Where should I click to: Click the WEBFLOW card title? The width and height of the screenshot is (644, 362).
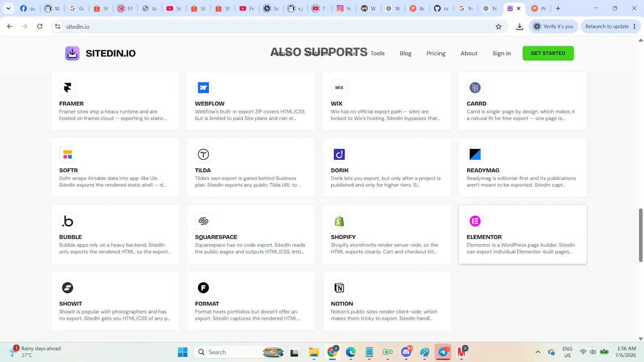pos(210,104)
